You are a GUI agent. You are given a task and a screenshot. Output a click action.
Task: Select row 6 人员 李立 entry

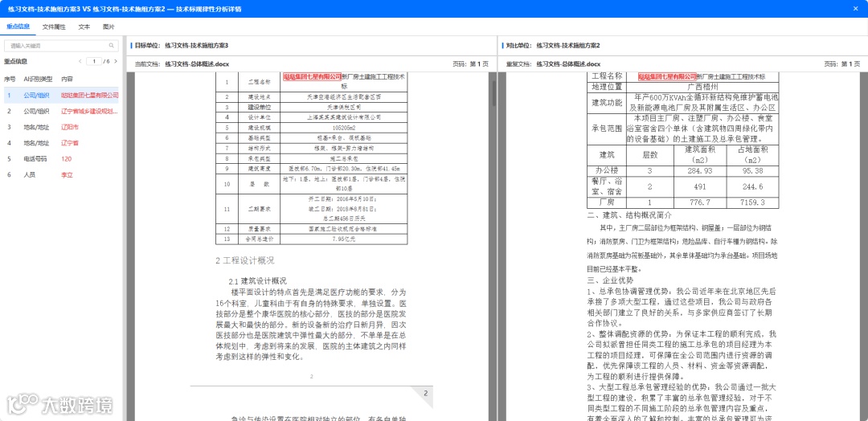coord(59,175)
